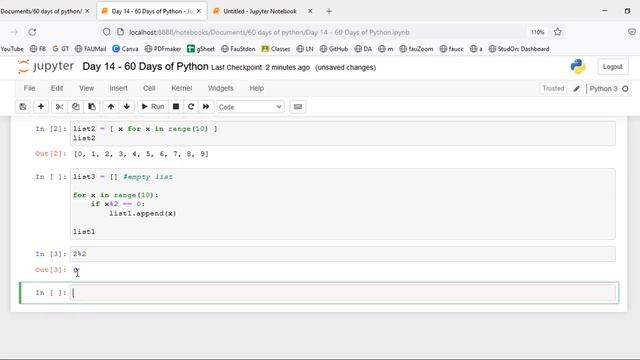Screen dimensions: 640x360
Task: Click the Python 3 kernel idle circle
Action: pos(625,89)
